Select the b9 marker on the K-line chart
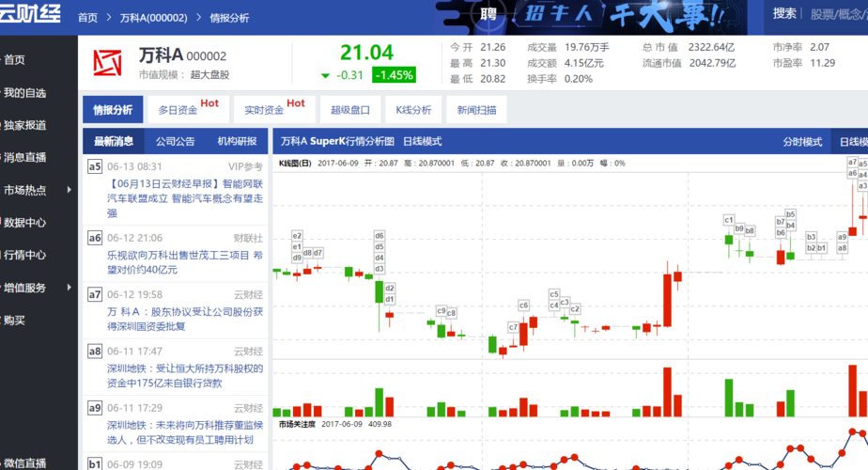This screenshot has width=868, height=470. pyautogui.click(x=739, y=228)
